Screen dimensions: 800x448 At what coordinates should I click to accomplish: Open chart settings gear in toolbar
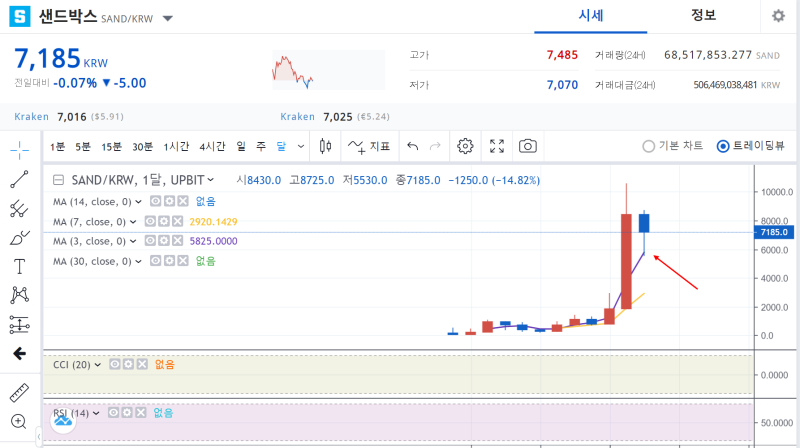coord(465,146)
